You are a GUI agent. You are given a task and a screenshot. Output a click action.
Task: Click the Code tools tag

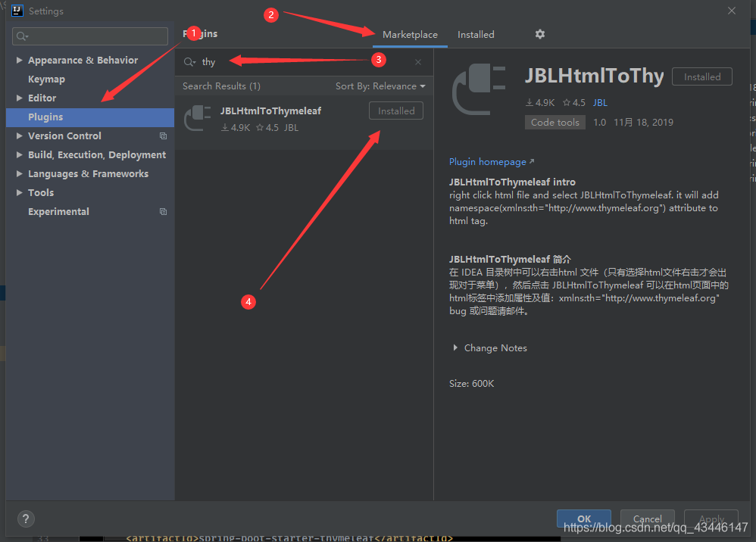click(x=555, y=123)
